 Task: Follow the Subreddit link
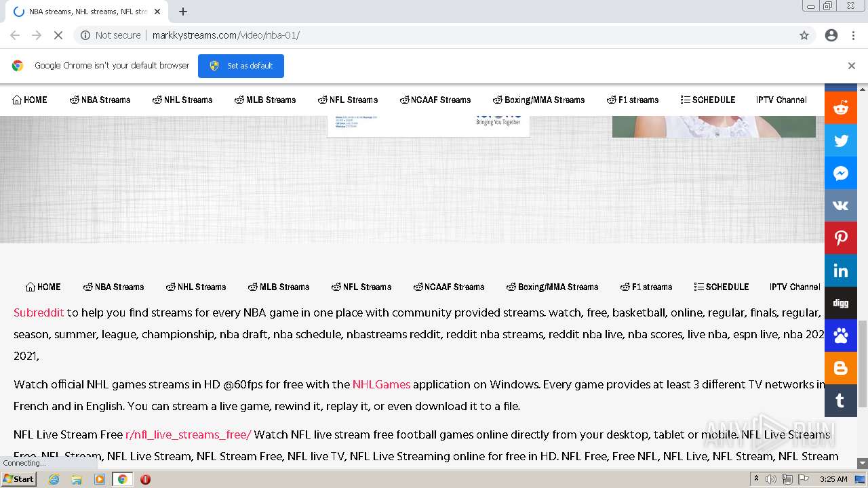pos(39,312)
